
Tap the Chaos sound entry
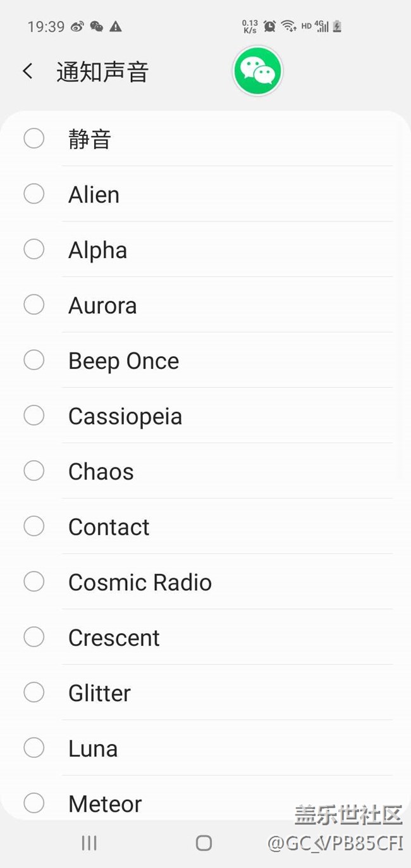click(101, 472)
